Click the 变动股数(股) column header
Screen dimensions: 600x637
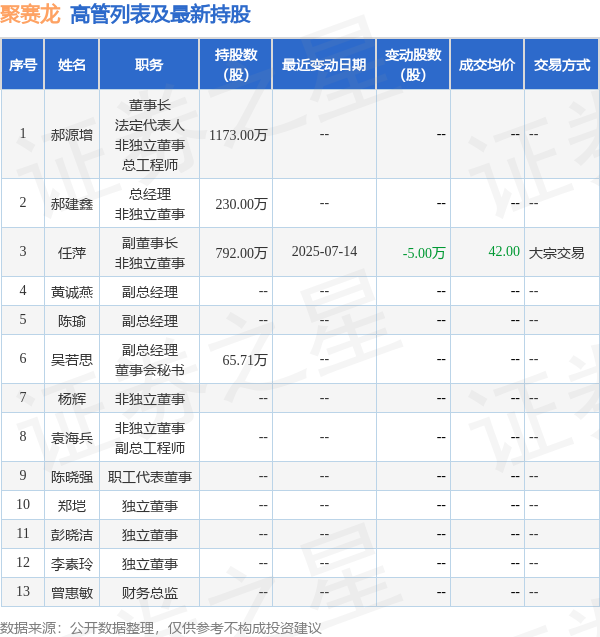pyautogui.click(x=413, y=65)
